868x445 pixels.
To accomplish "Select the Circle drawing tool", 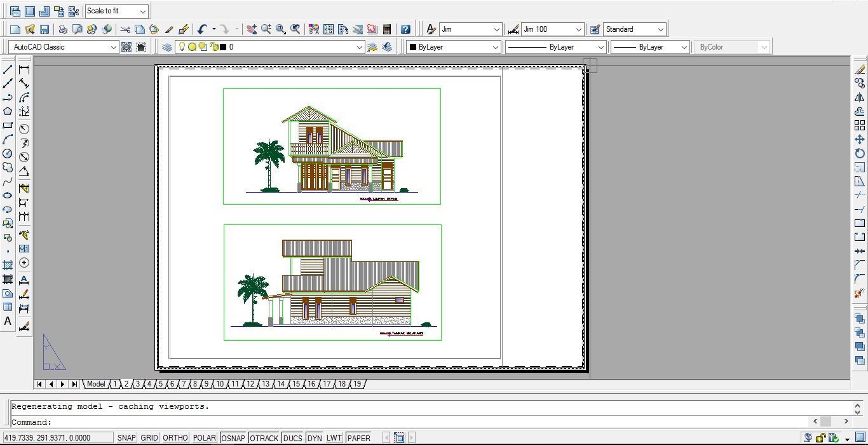I will 8,153.
